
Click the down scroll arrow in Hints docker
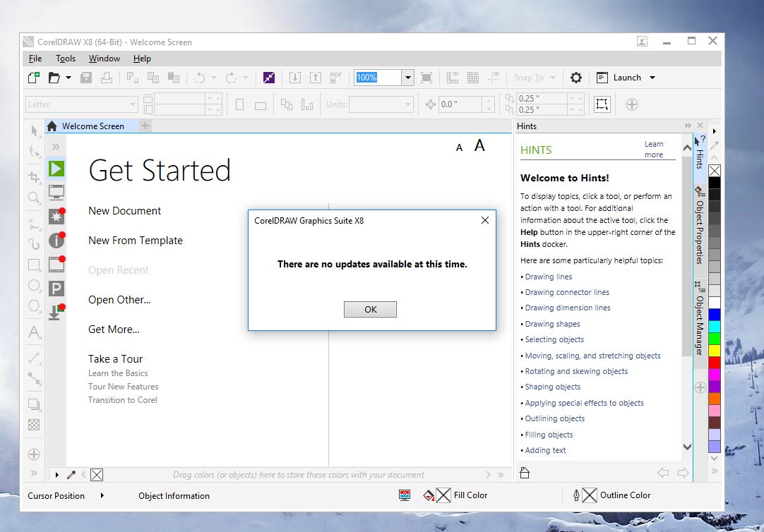(686, 447)
